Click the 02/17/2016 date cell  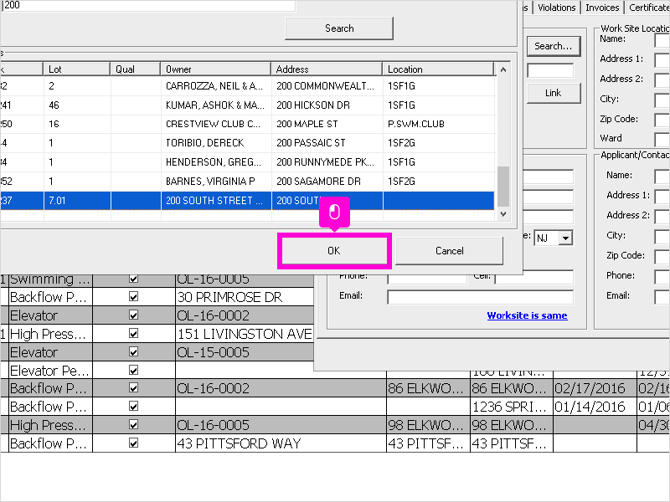click(595, 388)
